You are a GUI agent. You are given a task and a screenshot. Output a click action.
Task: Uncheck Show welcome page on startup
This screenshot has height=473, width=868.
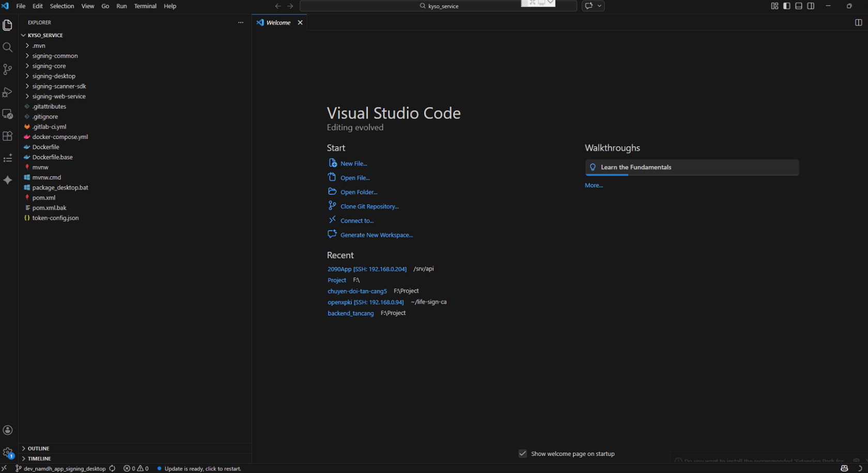point(523,454)
